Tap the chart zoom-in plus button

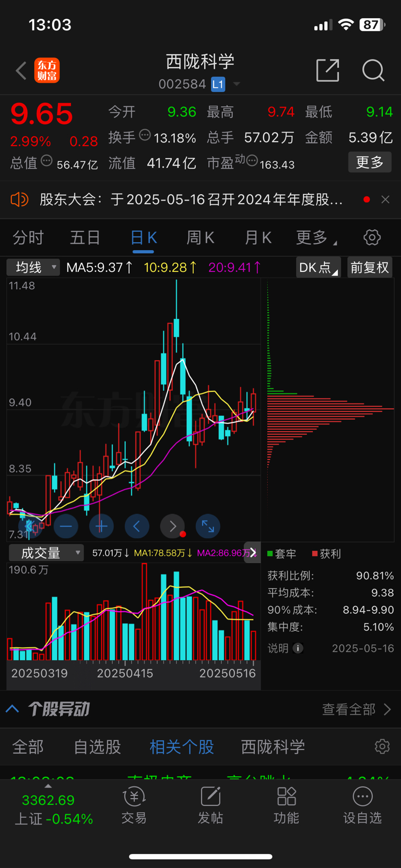(x=101, y=526)
